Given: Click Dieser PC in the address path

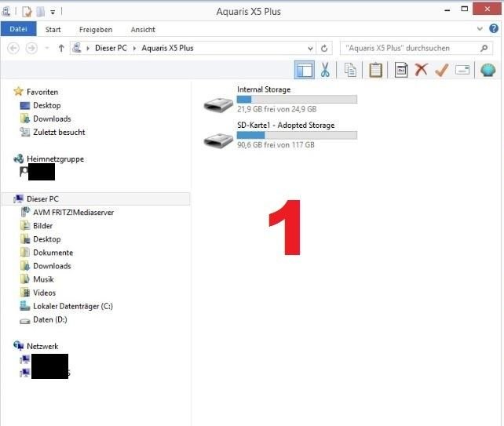Looking at the screenshot, I should click(111, 48).
